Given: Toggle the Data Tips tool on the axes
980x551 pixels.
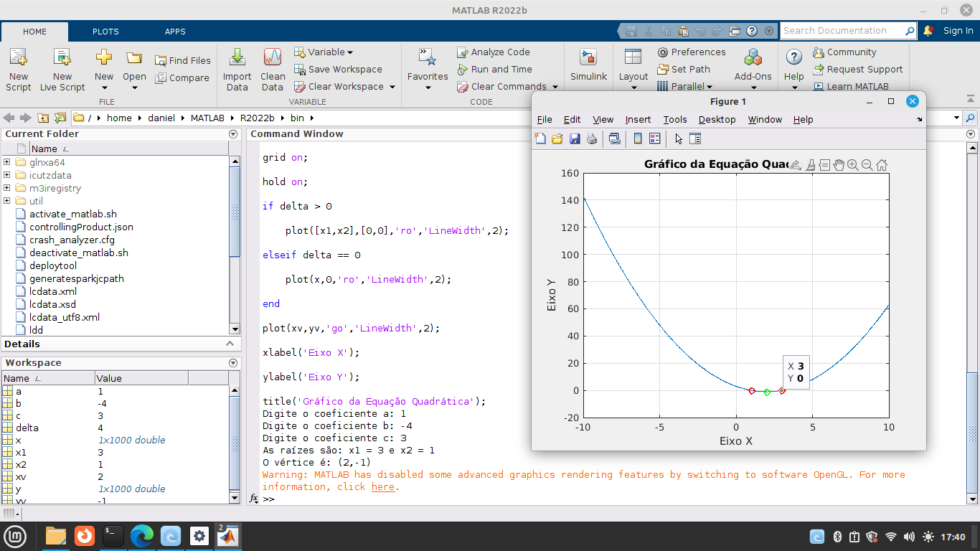Looking at the screenshot, I should pyautogui.click(x=824, y=165).
